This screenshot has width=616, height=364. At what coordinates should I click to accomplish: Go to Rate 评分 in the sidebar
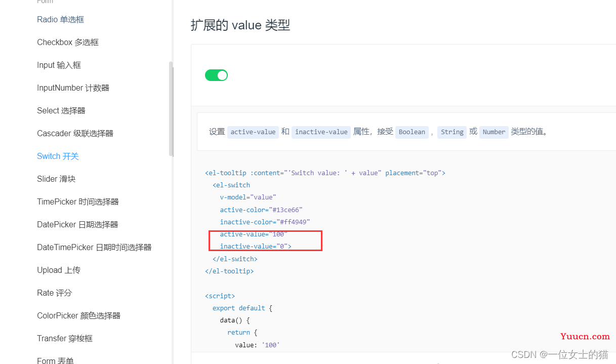tap(55, 293)
